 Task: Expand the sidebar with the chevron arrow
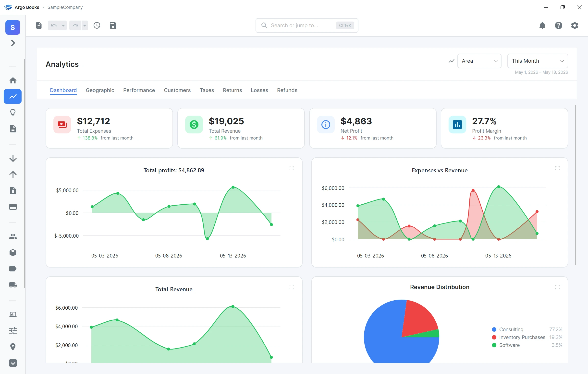coord(13,43)
